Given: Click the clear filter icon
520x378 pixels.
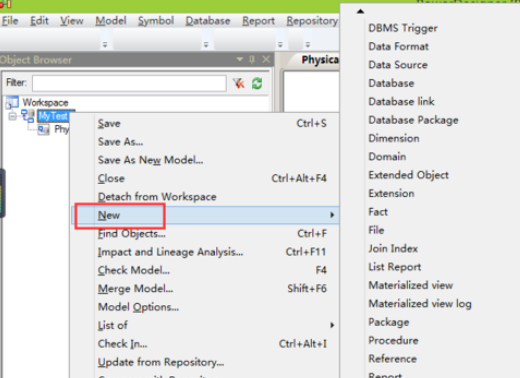Looking at the screenshot, I should click(239, 83).
